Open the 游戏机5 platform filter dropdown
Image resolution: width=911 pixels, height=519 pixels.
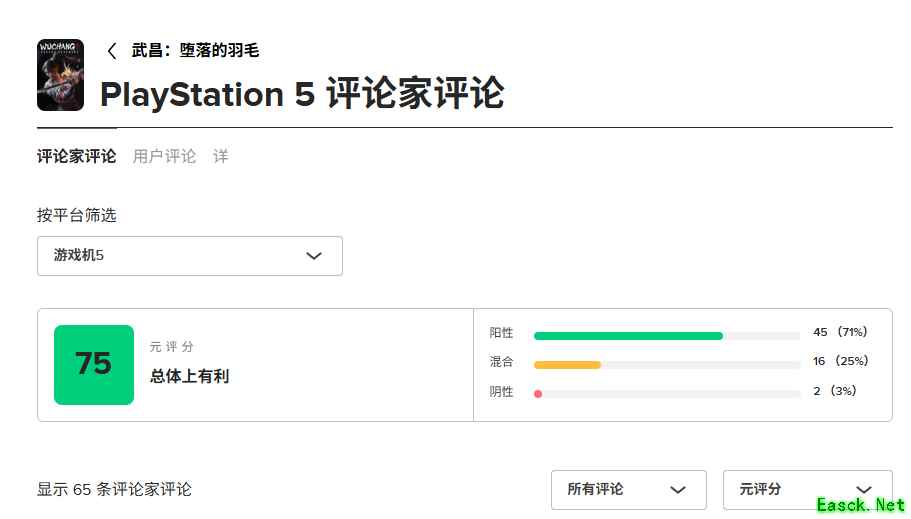coord(190,256)
